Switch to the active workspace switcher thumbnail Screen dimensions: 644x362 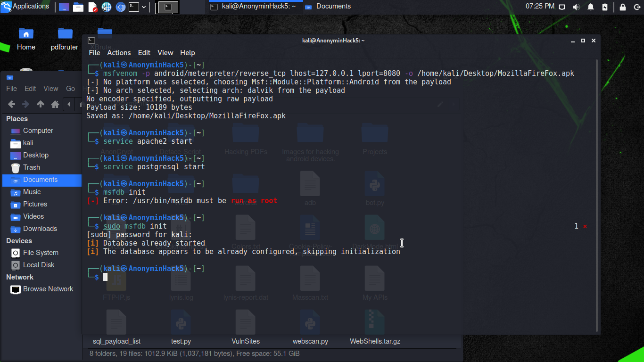pyautogui.click(x=167, y=7)
